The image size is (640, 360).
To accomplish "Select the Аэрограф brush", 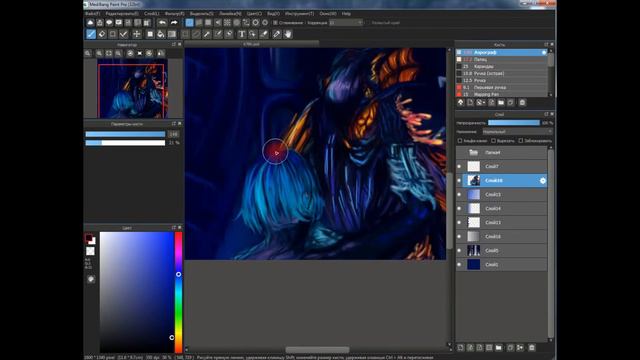I will (501, 52).
